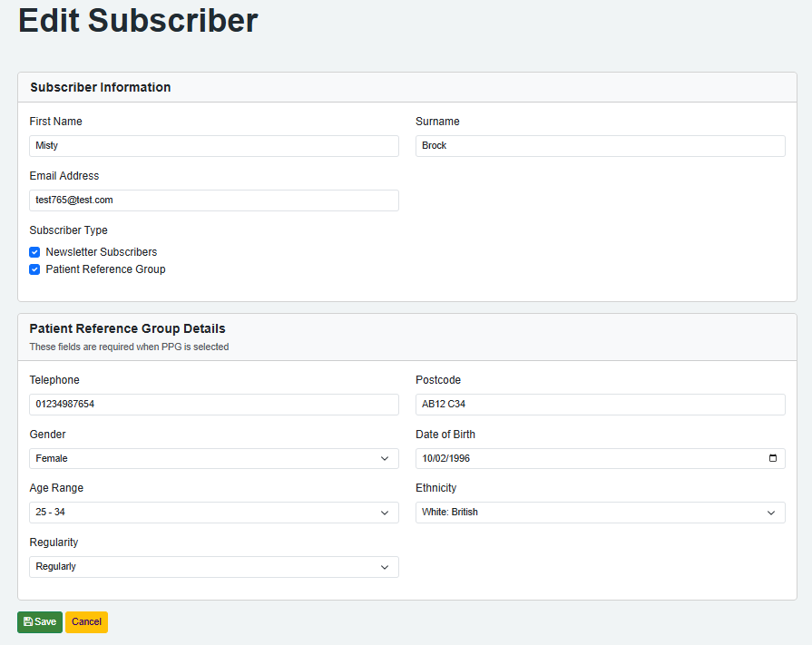Click into the First Name field
Viewport: 812px width, 645px height.
[213, 146]
